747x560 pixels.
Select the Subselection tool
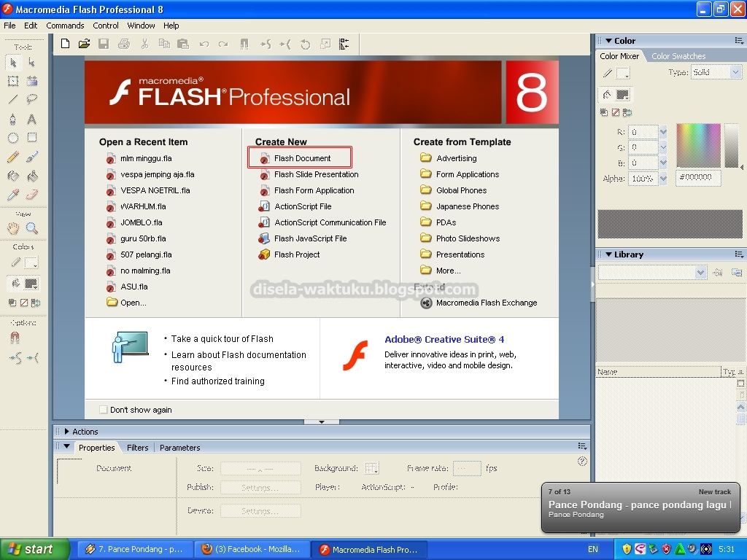[x=31, y=63]
